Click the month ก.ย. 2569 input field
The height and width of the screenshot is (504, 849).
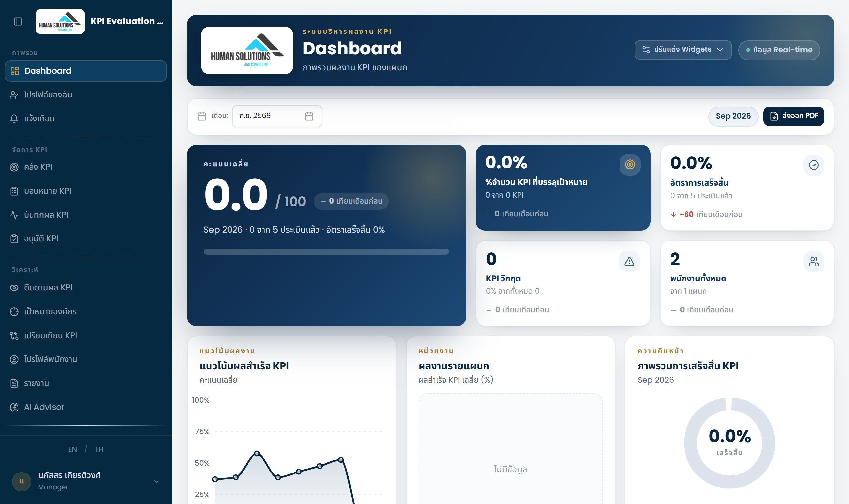(277, 116)
